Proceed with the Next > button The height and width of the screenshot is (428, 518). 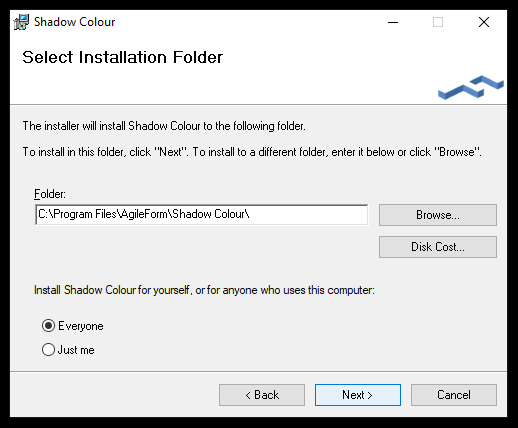click(x=358, y=395)
